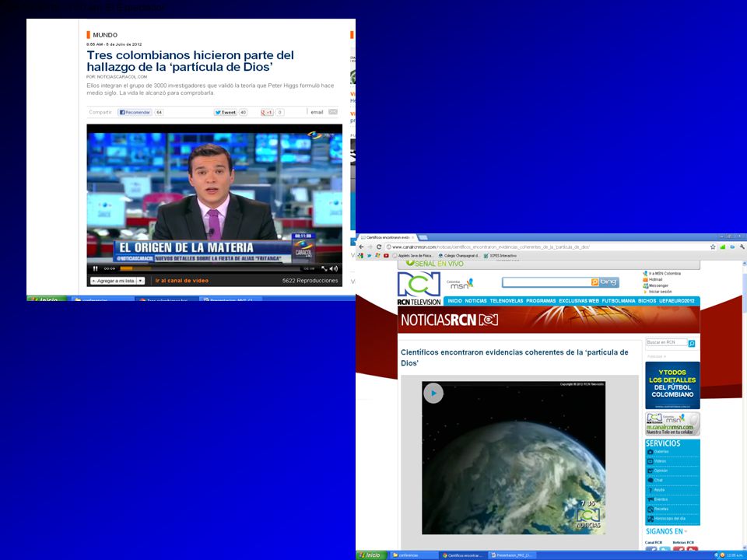Click the RCN search magnifier button
Screen dimensions: 747x560
point(692,343)
